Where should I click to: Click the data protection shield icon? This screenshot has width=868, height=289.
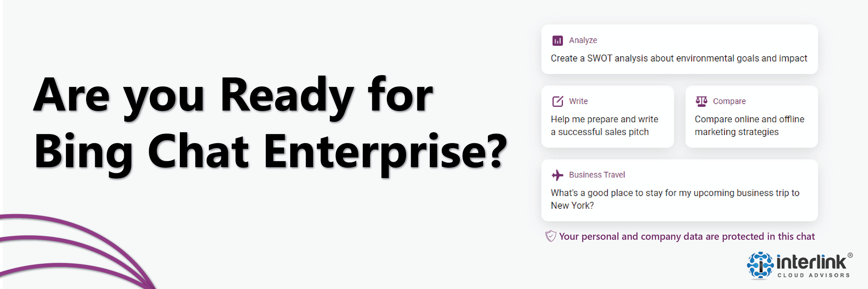(551, 236)
